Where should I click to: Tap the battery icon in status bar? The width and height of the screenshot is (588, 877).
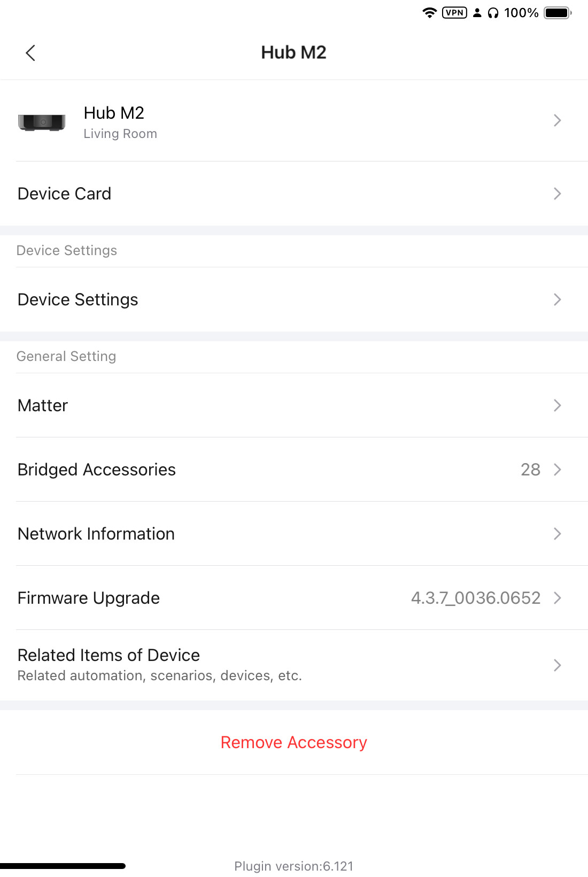(x=558, y=13)
